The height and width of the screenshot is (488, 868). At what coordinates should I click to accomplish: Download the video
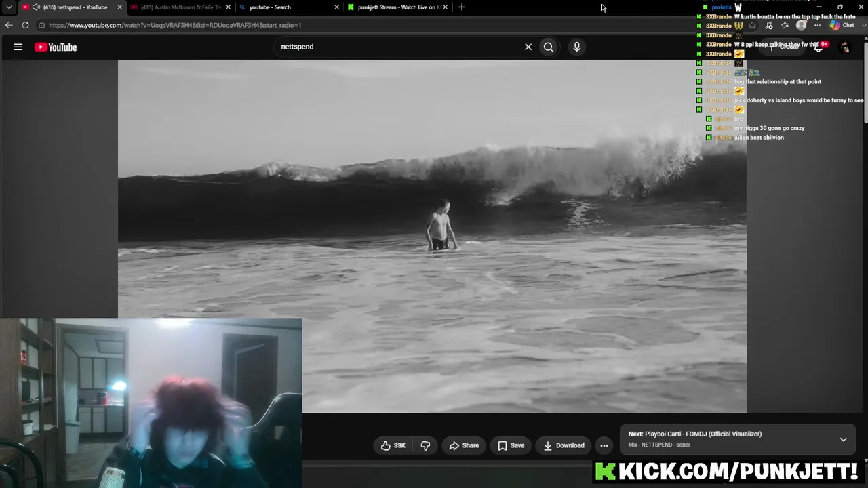(x=564, y=445)
